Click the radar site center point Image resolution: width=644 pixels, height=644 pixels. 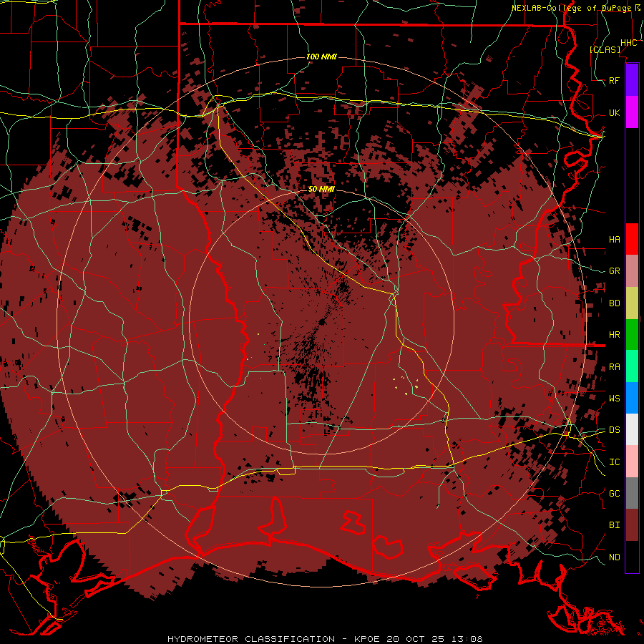click(321, 322)
